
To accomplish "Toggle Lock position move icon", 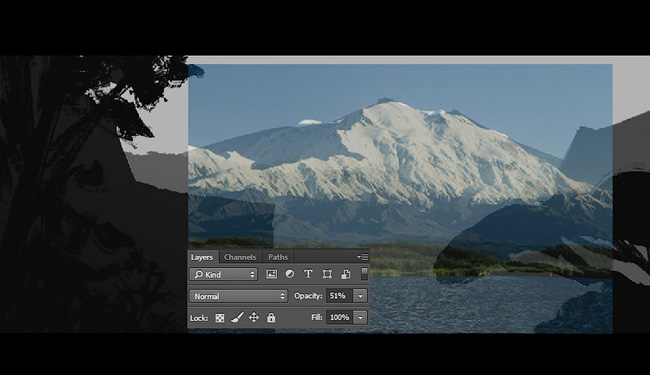I will pyautogui.click(x=254, y=318).
